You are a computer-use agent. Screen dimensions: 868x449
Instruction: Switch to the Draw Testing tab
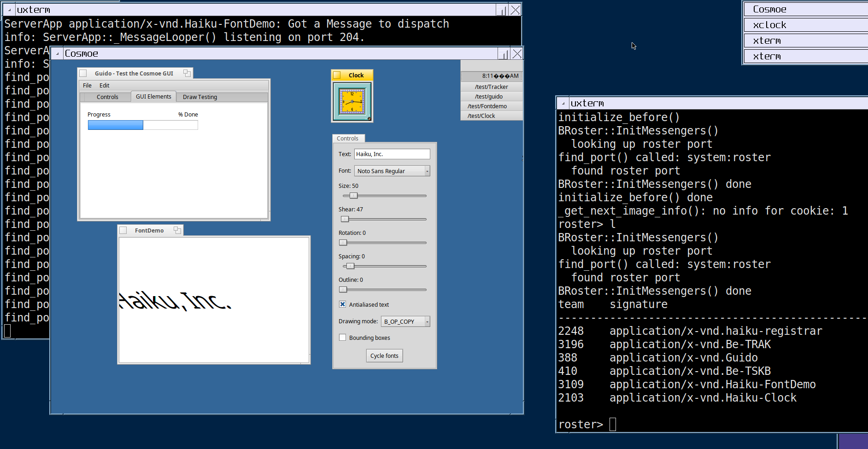(199, 97)
